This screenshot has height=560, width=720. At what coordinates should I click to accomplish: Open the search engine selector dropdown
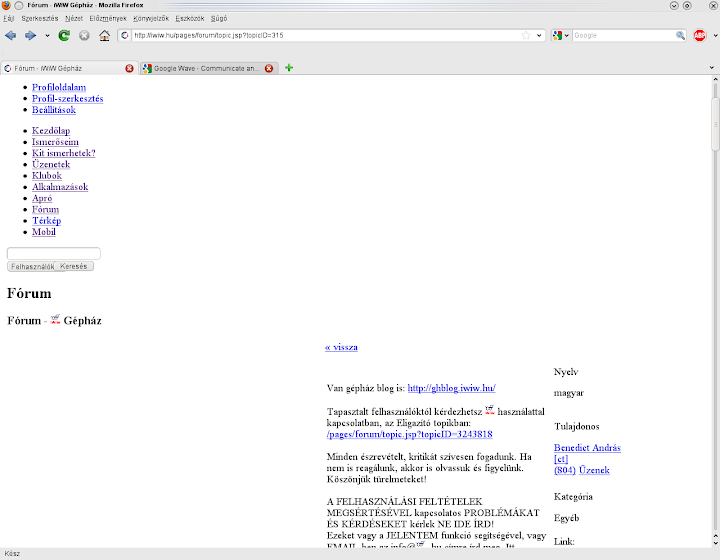(x=561, y=35)
